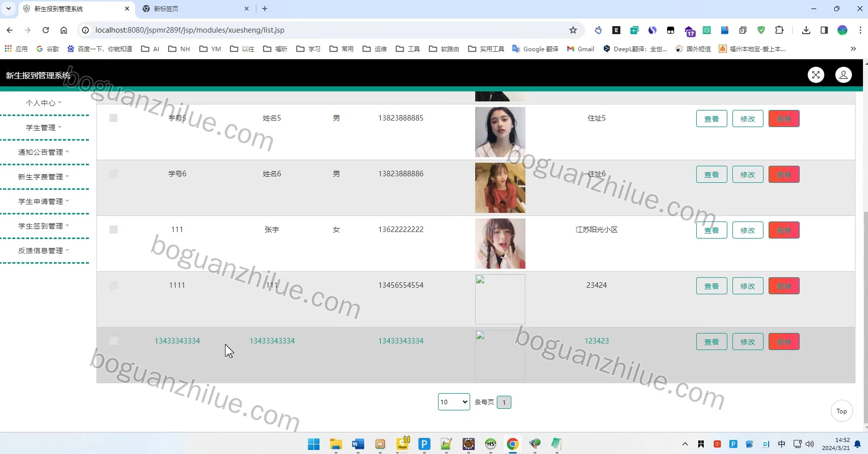Open the Google 翻译 bookmark
This screenshot has width=868, height=454.
point(535,49)
